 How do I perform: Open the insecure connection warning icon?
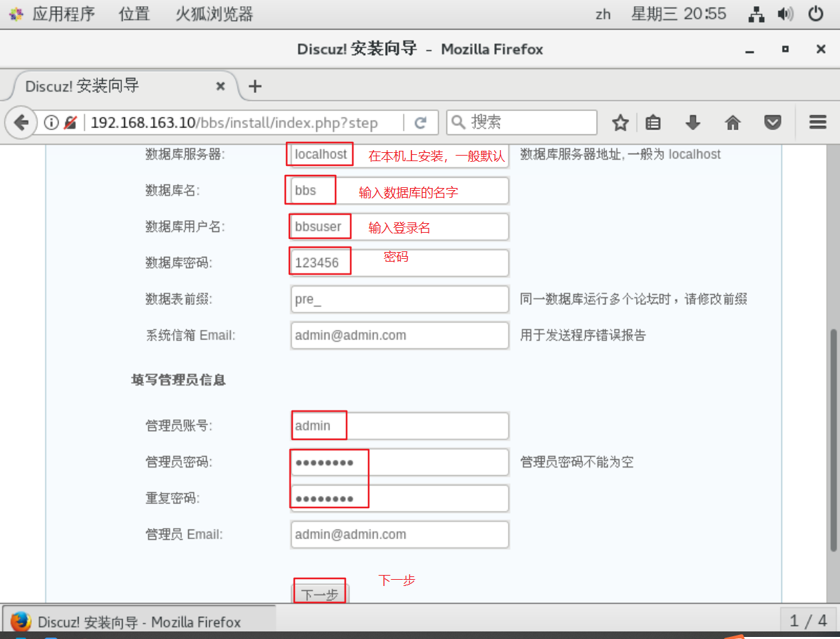click(x=70, y=123)
